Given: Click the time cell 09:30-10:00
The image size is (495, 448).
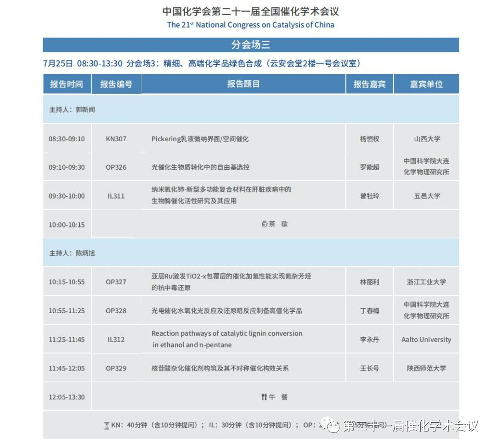Looking at the screenshot, I should [66, 196].
